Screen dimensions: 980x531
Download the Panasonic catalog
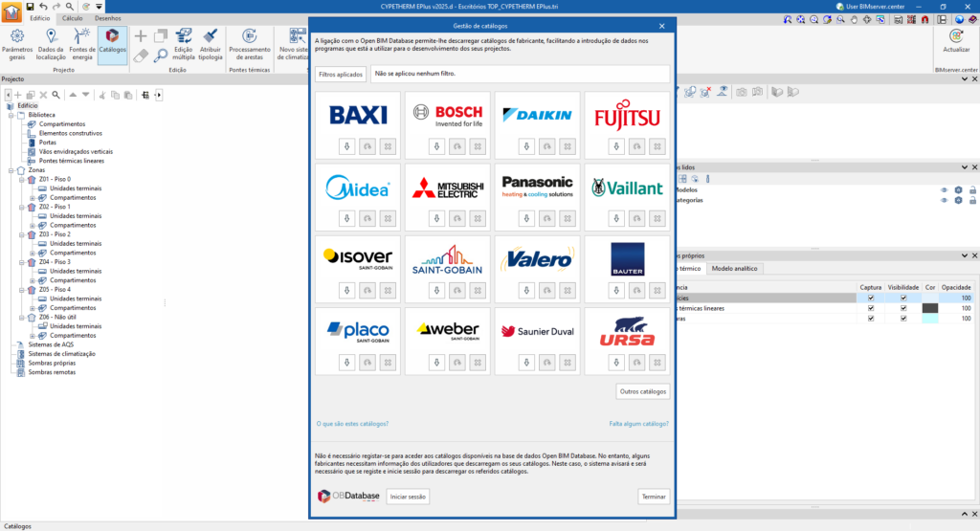(526, 218)
